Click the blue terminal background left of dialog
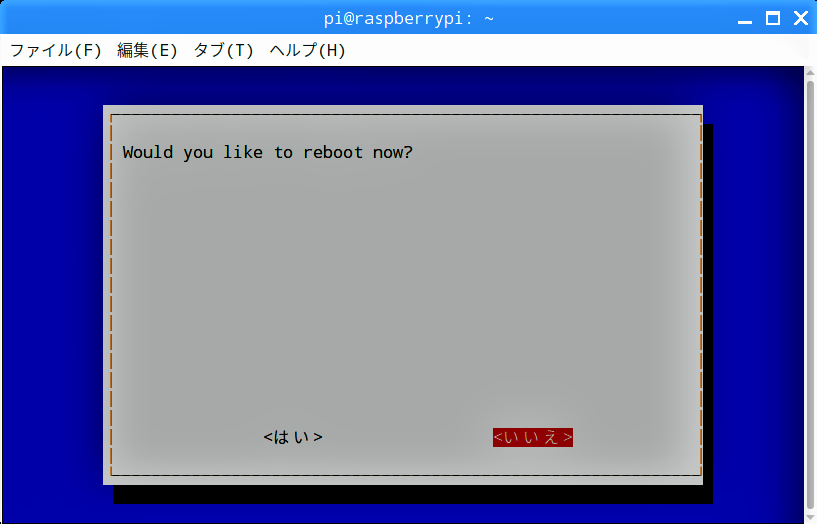 (52, 292)
